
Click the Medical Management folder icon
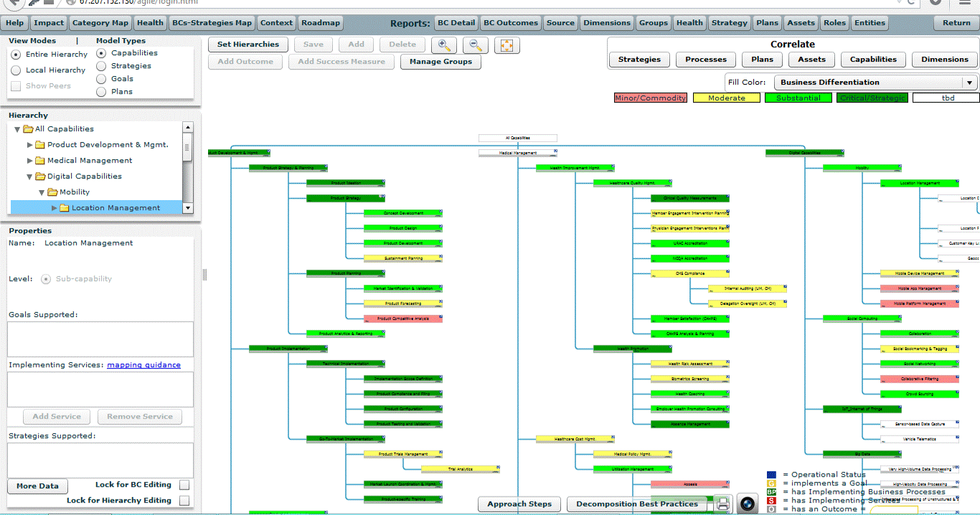pos(40,161)
